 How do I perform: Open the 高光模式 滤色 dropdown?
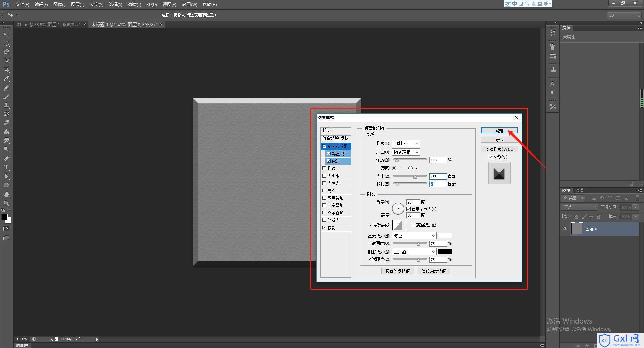pos(414,236)
